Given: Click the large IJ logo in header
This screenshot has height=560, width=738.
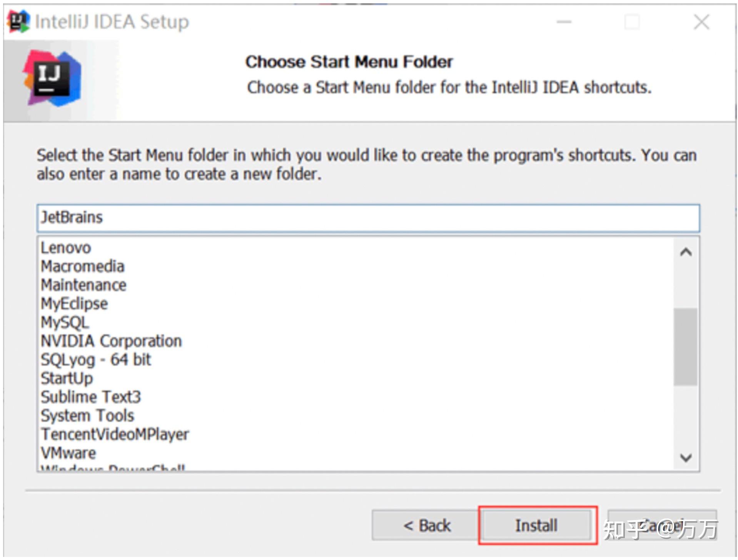Looking at the screenshot, I should [53, 78].
